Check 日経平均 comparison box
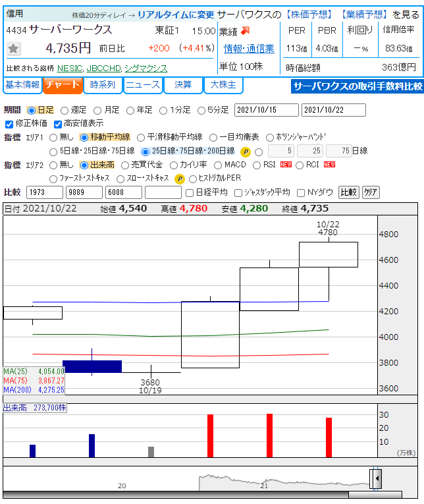 tap(190, 193)
